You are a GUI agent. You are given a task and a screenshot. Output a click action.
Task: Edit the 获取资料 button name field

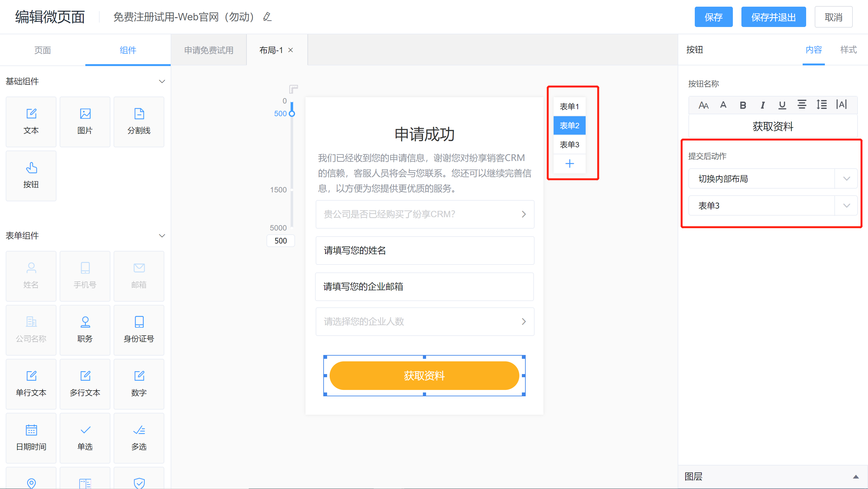coord(773,126)
